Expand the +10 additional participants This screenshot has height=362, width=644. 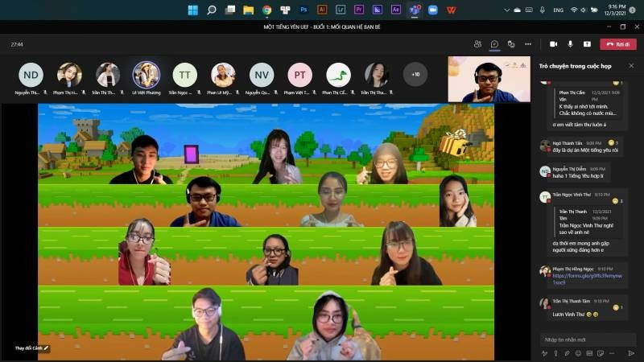(x=415, y=75)
